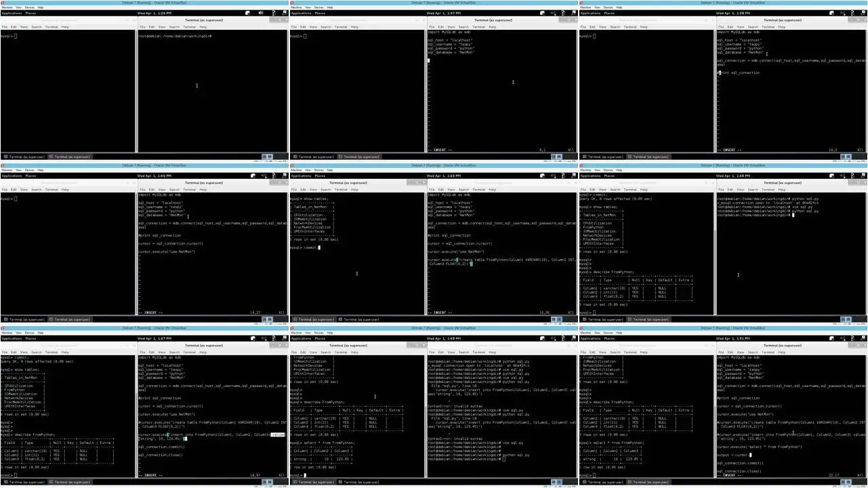The width and height of the screenshot is (868, 488).
Task: Click '#print sql_connection' line in the 1:39 PM frame
Action: [739, 73]
